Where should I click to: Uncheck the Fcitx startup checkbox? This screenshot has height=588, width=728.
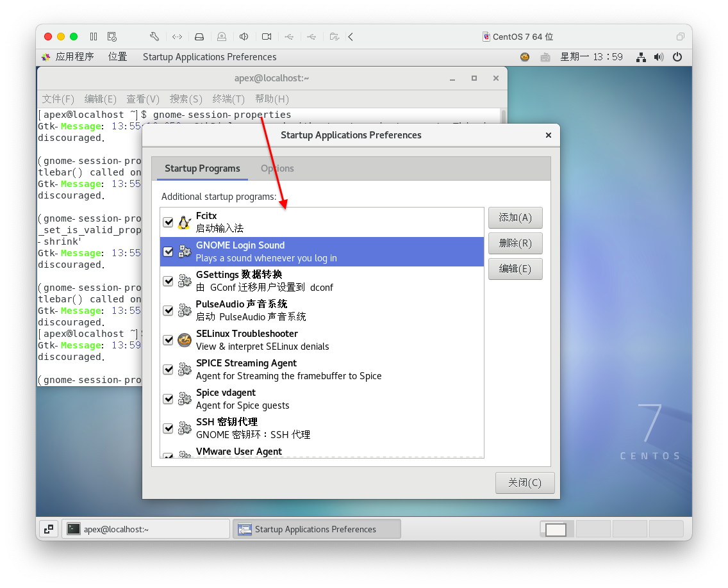168,222
